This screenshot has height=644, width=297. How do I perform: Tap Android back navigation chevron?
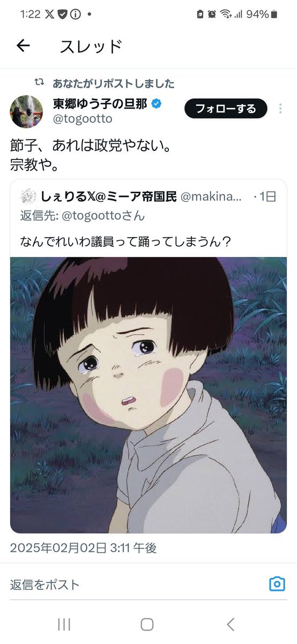pos(231,624)
